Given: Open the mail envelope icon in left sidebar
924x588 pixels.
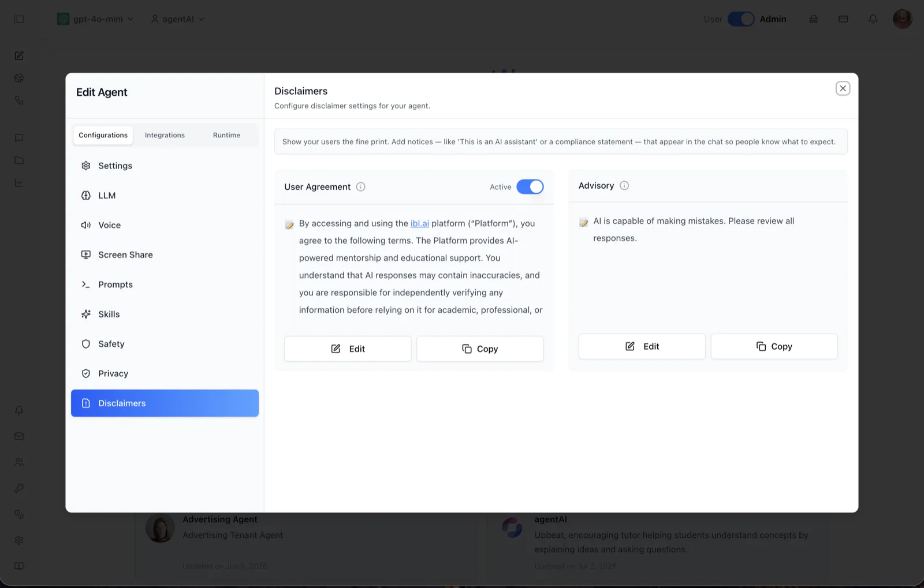Looking at the screenshot, I should 19,436.
